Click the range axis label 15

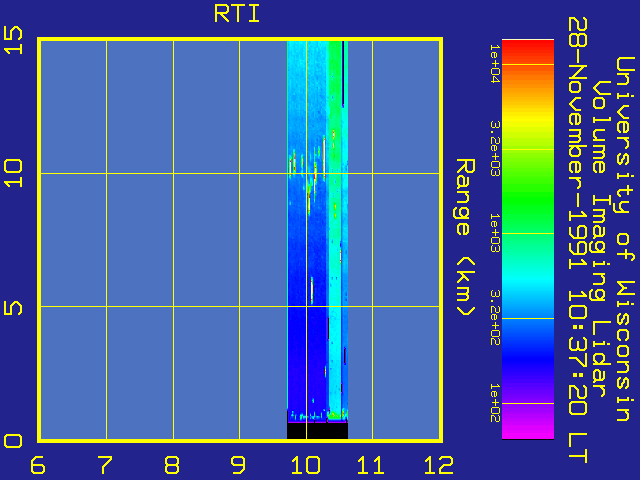click(x=13, y=40)
